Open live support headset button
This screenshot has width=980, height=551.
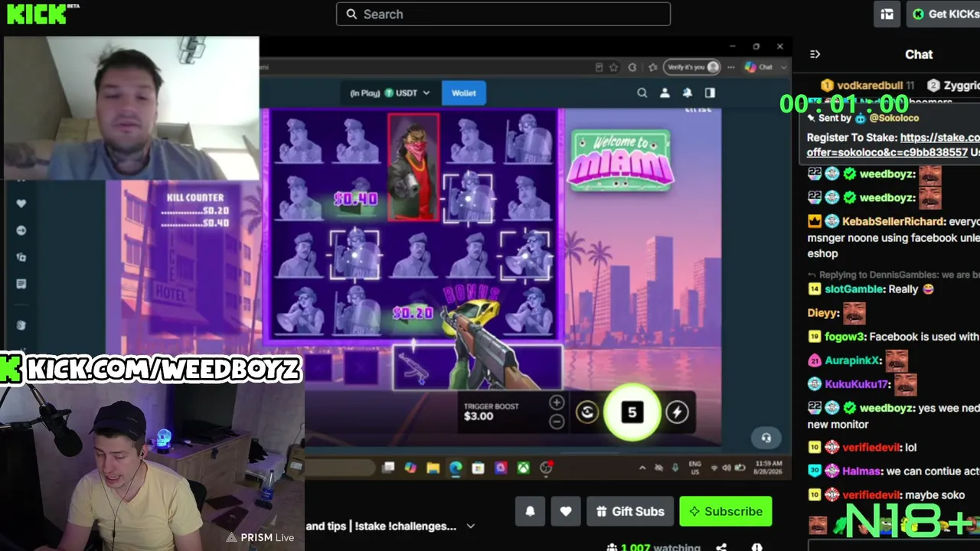click(x=766, y=438)
